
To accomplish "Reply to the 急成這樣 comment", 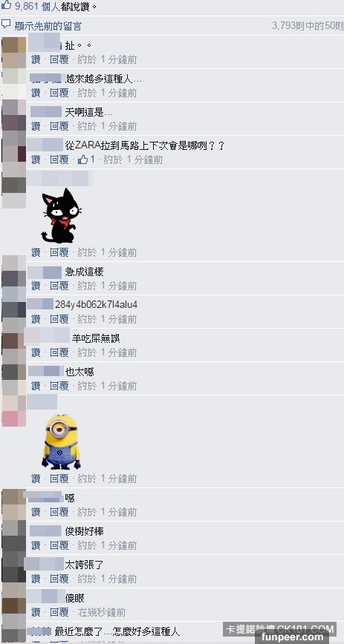I will pos(59,286).
